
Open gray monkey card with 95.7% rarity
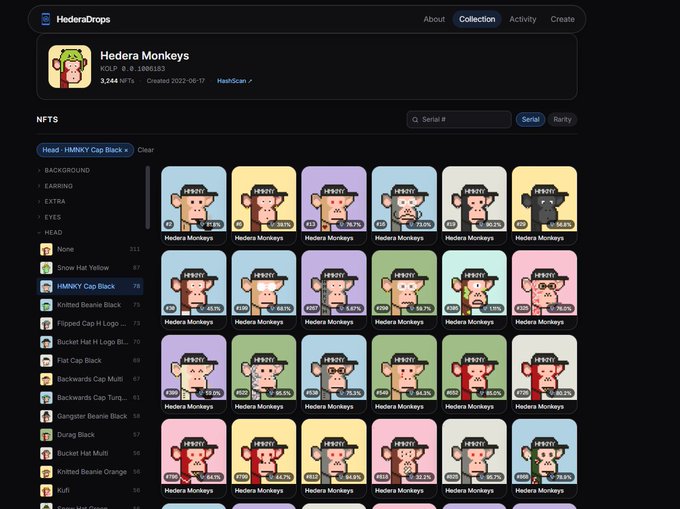click(474, 458)
